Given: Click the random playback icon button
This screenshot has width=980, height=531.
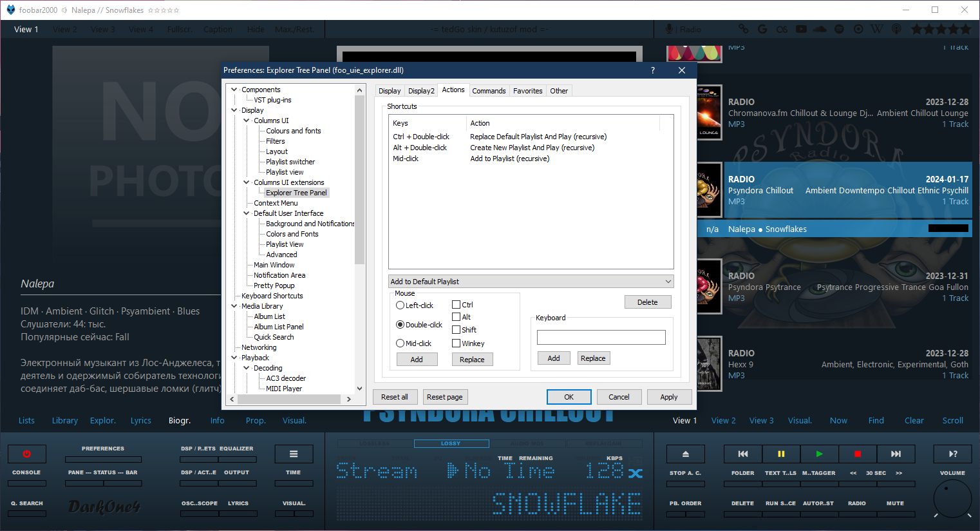Looking at the screenshot, I should [953, 454].
